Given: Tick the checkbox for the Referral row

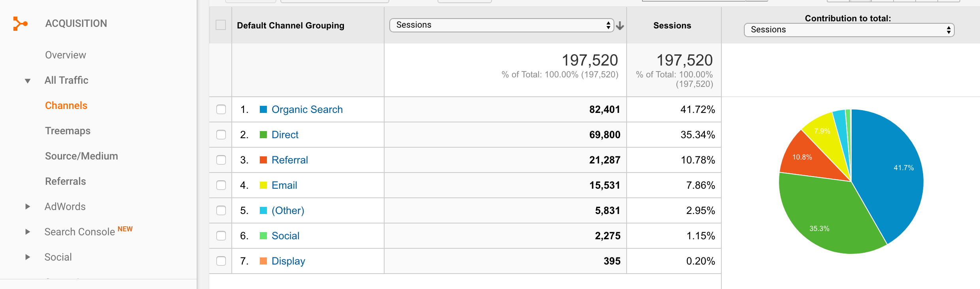Looking at the screenshot, I should (x=221, y=160).
